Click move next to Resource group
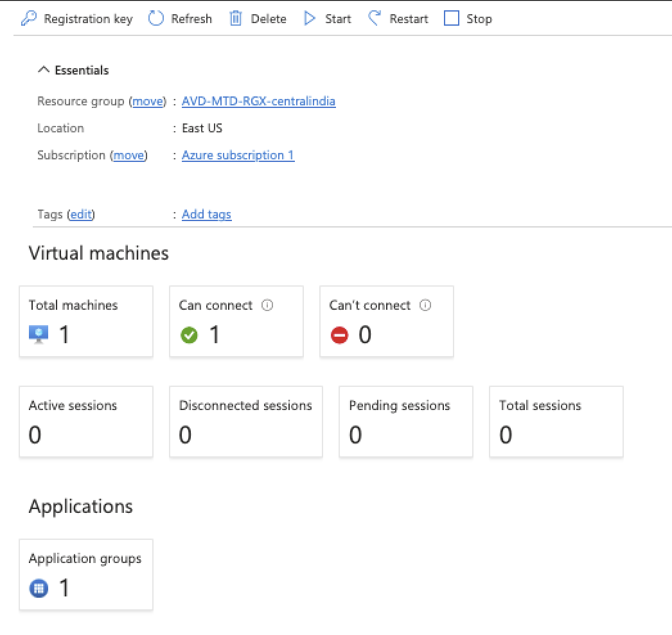 [148, 101]
